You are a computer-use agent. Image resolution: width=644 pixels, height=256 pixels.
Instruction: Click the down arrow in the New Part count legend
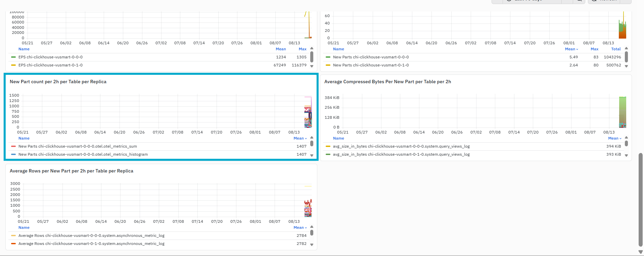[x=312, y=155]
